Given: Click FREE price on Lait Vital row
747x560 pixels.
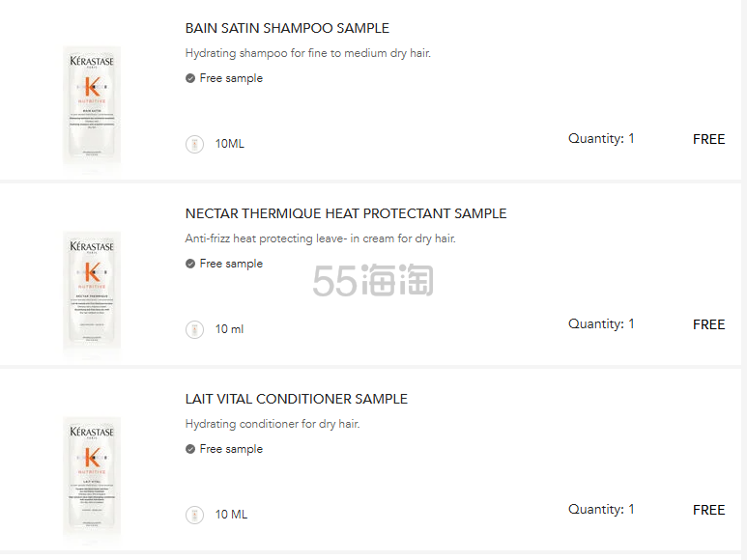Looking at the screenshot, I should 708,510.
